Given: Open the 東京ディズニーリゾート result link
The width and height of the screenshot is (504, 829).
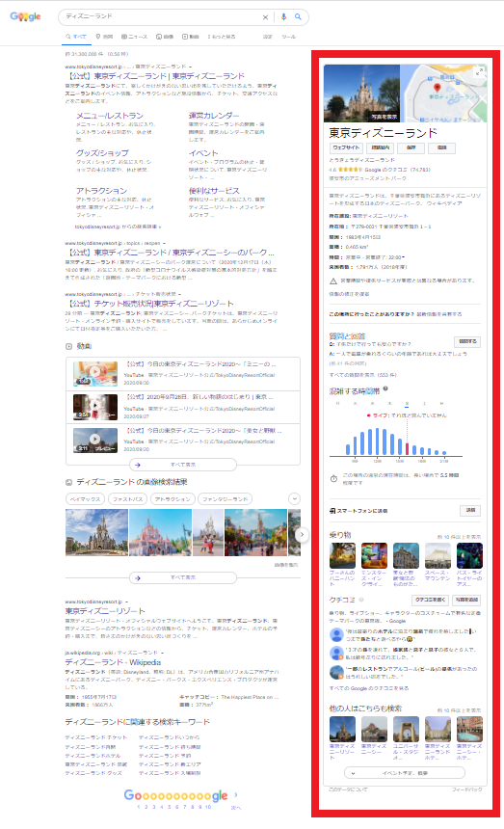Looking at the screenshot, I should (x=105, y=611).
